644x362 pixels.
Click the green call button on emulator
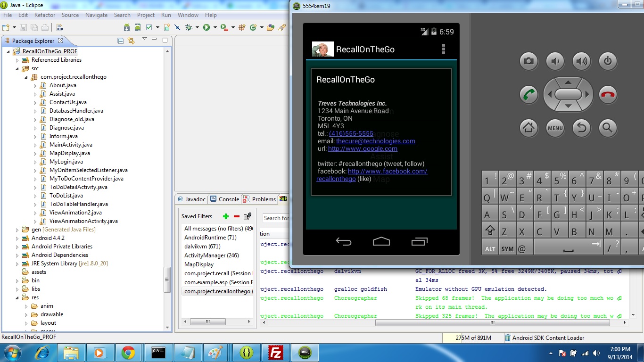528,94
